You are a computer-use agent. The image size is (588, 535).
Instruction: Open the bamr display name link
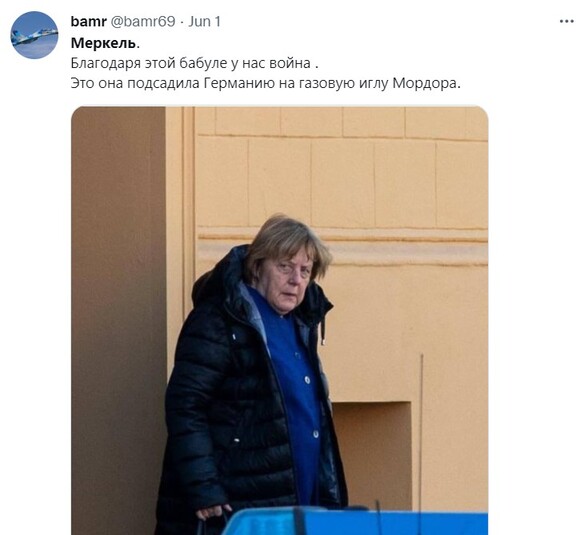click(88, 22)
